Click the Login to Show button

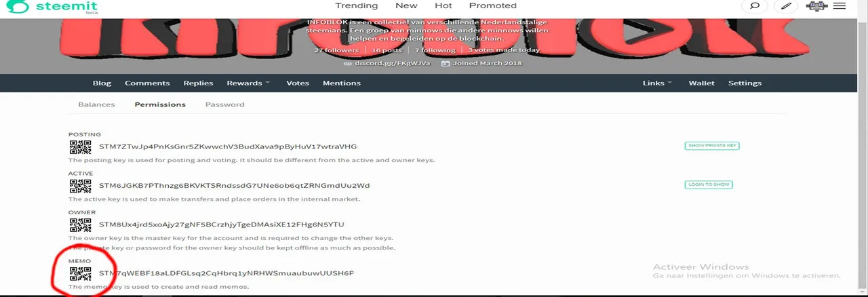pyautogui.click(x=708, y=184)
